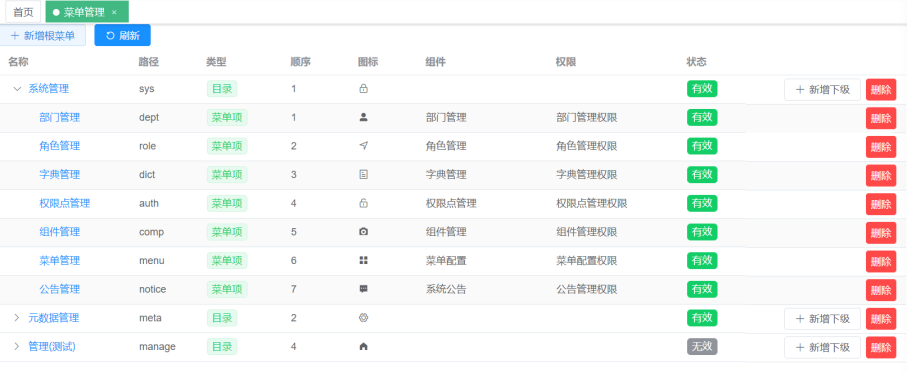The image size is (908, 374).
Task: Click the 名称 column header
Action: 18,62
